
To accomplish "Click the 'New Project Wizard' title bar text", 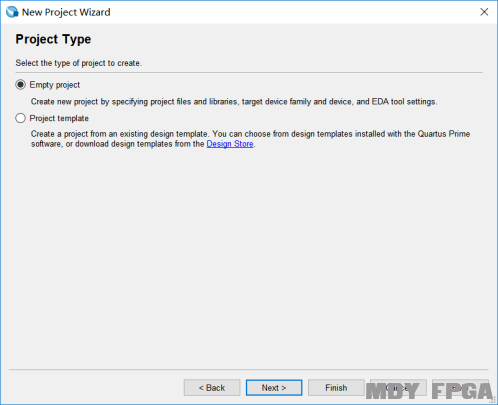I will 66,12.
